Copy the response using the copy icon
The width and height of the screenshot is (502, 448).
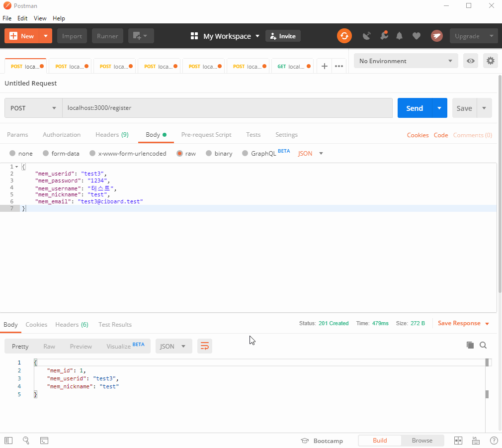(x=470, y=345)
